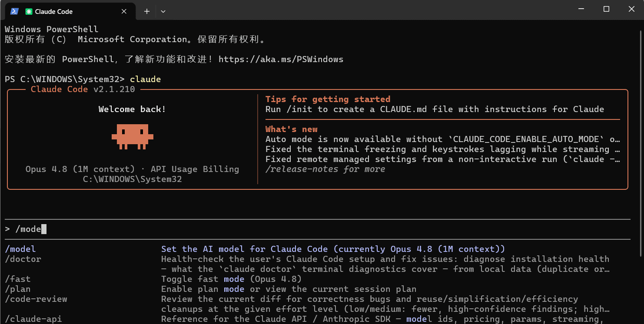Click the Claude pixel mascot image
The image size is (644, 324).
tap(133, 136)
